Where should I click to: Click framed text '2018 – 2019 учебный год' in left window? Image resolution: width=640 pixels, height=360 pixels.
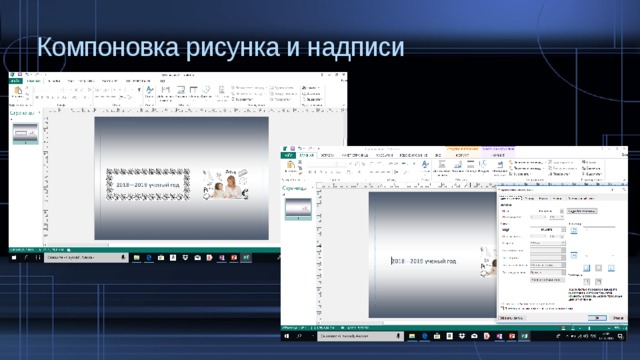[x=148, y=185]
